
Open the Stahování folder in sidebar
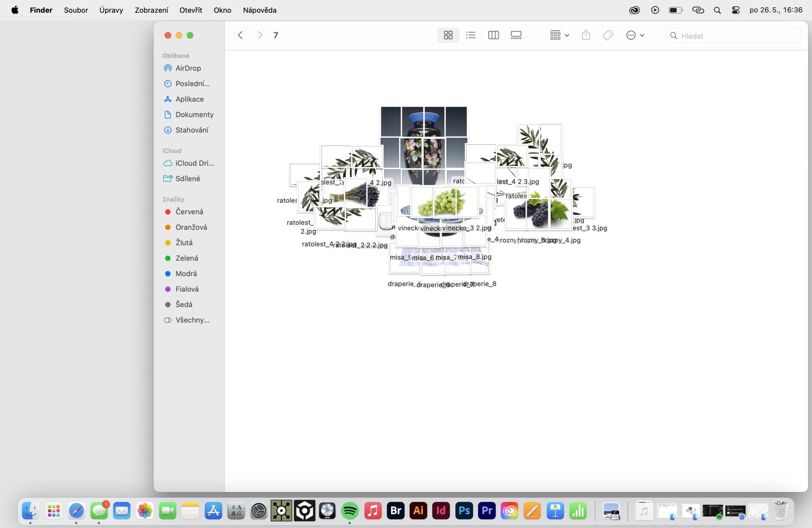[192, 130]
